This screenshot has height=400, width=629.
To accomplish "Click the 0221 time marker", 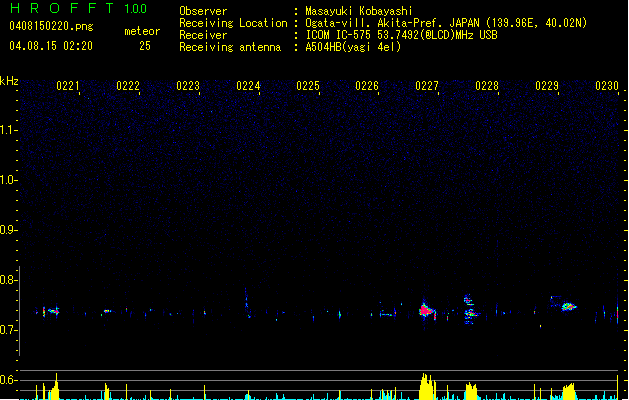I will point(68,86).
